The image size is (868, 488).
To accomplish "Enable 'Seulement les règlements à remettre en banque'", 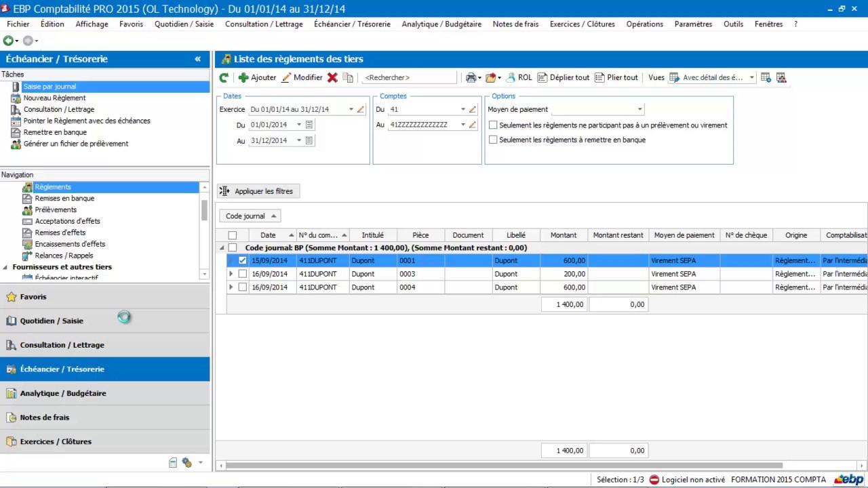I will [493, 140].
